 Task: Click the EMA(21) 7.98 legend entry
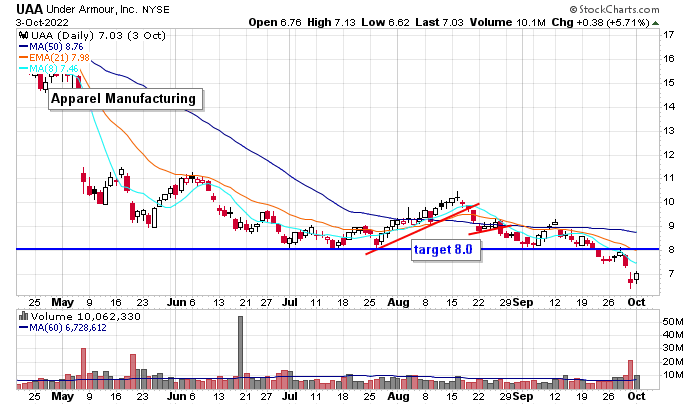[x=54, y=58]
